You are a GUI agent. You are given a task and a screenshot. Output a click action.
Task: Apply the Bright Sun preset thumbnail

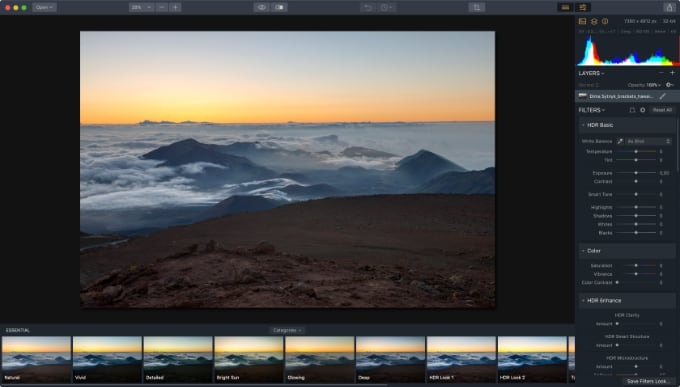(249, 360)
